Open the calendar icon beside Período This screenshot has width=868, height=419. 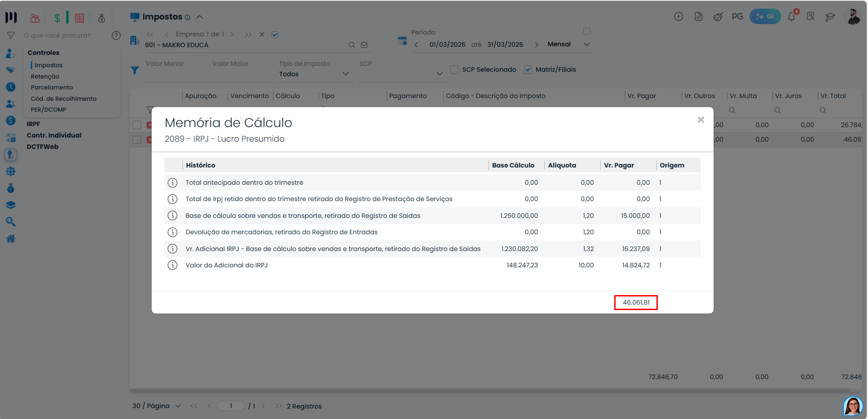point(402,40)
